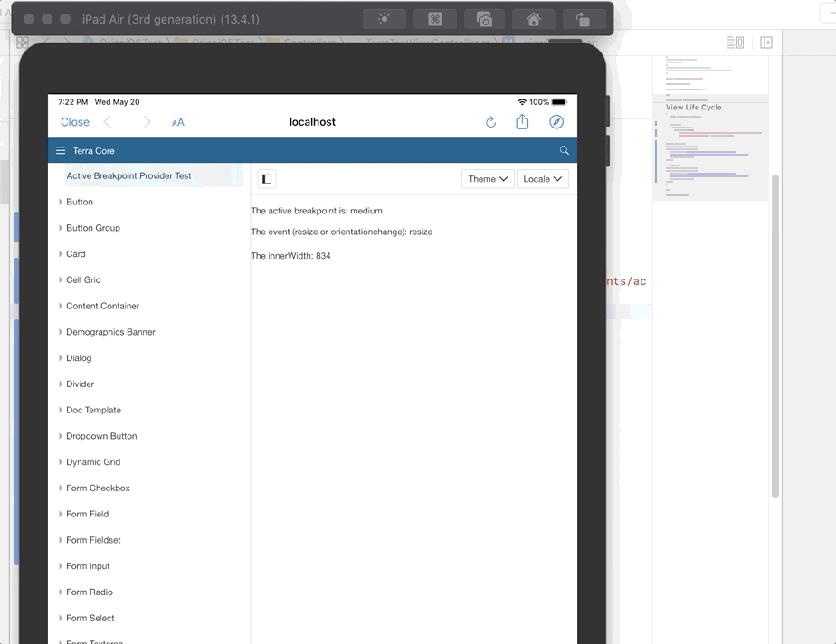
Task: Open the AA text size menu
Action: (x=178, y=123)
